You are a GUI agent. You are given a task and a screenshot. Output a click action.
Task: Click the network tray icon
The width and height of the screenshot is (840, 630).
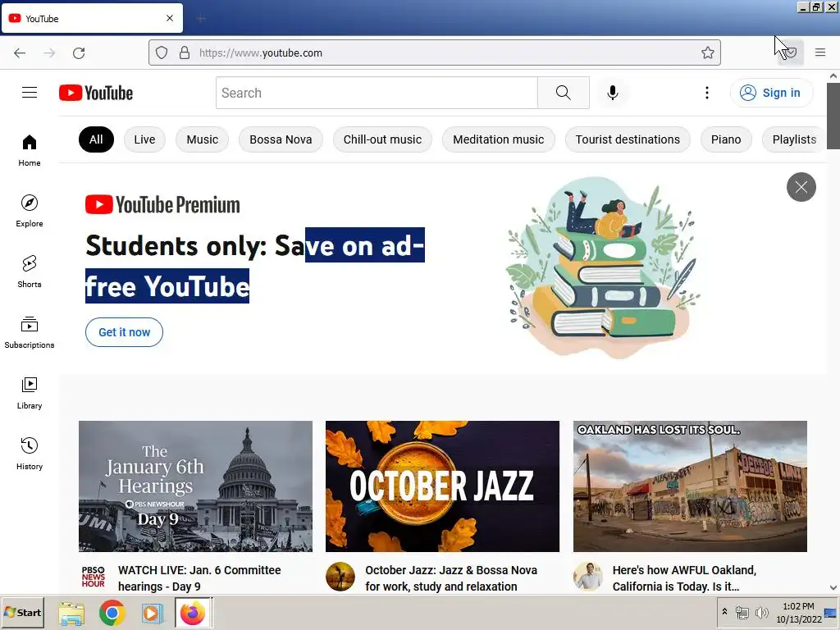pos(742,612)
